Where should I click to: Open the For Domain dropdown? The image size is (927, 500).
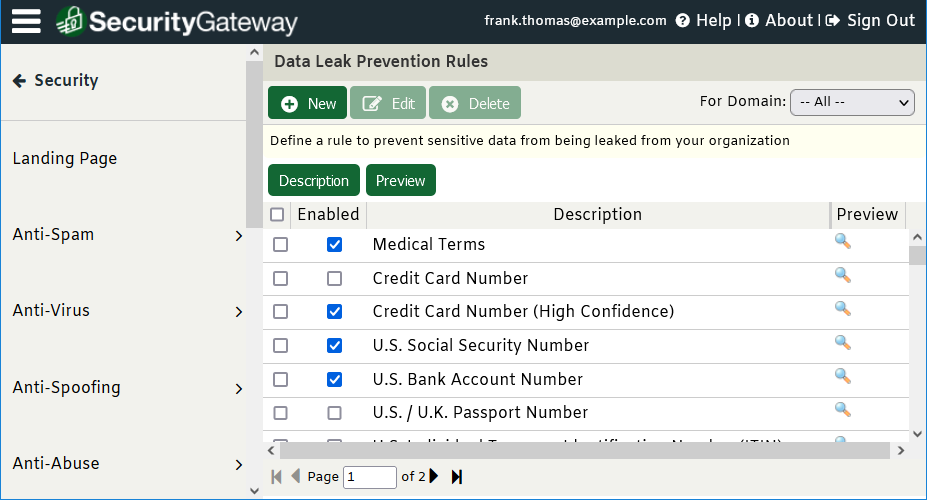[x=852, y=102]
